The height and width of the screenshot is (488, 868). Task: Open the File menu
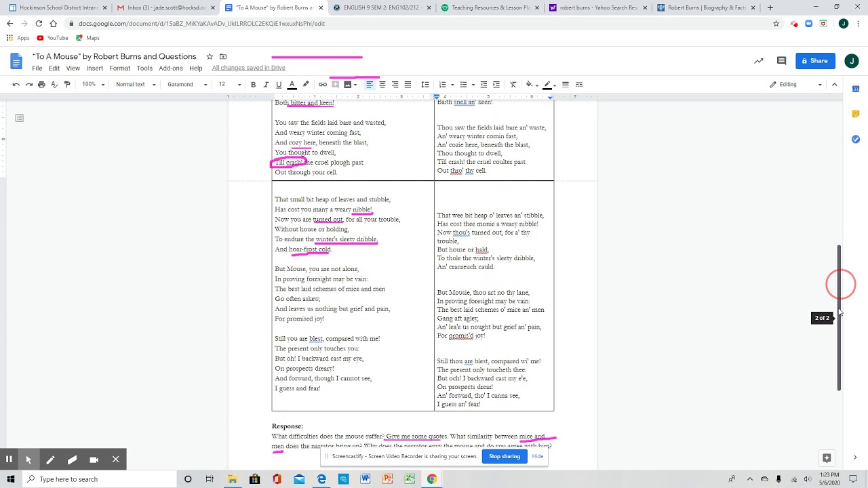click(37, 68)
